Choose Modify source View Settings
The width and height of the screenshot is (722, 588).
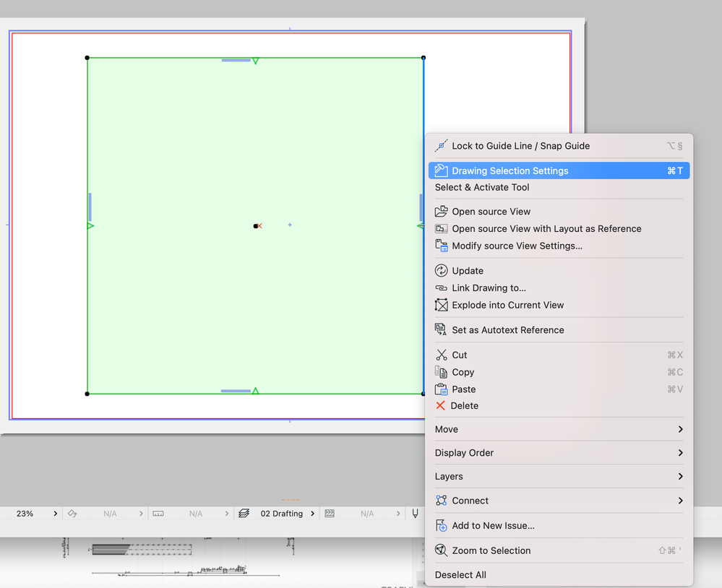point(559,246)
